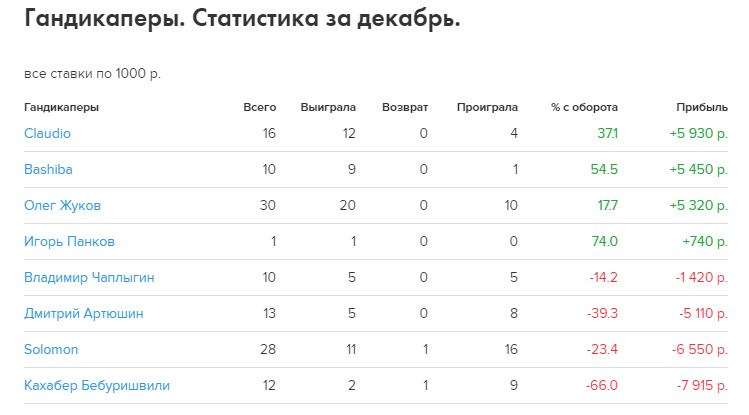Image resolution: width=749 pixels, height=415 pixels.
Task: Select the Прибыль column header
Action: (702, 107)
